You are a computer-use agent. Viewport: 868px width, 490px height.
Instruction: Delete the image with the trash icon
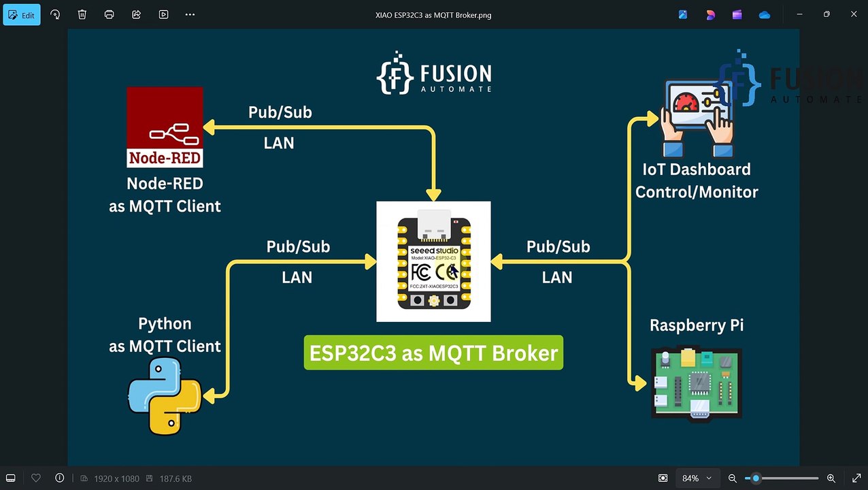(82, 14)
